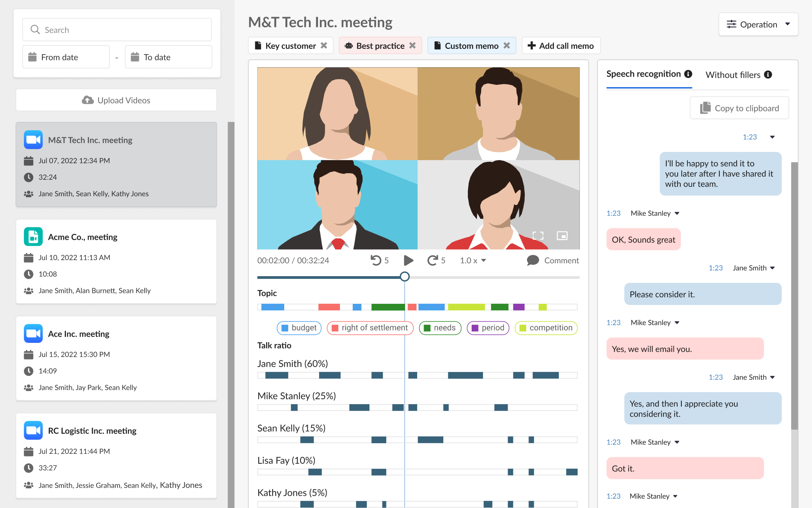Click the Zoom meeting icon for M&T Tech
The image size is (812, 508).
[34, 139]
